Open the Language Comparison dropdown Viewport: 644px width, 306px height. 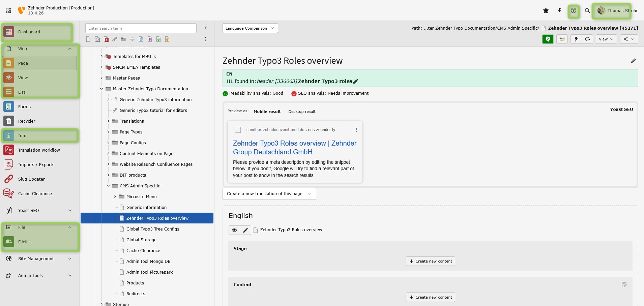coord(250,28)
